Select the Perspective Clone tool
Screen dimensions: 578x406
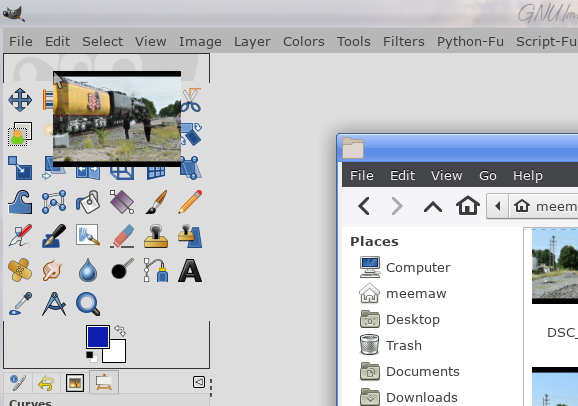190,236
